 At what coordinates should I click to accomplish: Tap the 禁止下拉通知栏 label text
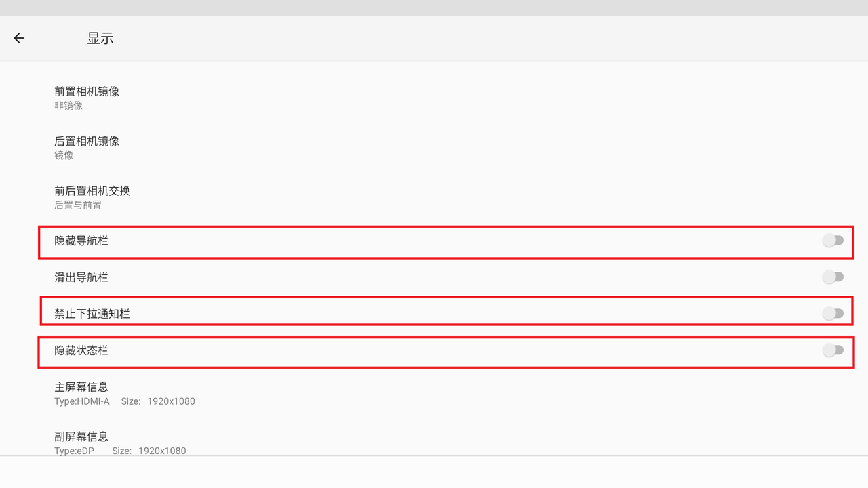click(x=92, y=314)
